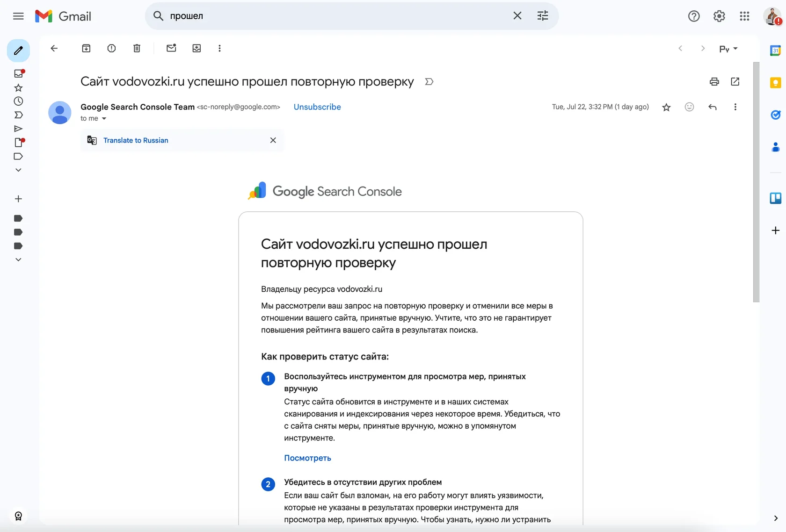Open the Sent mail icon
The image size is (786, 532).
point(18,129)
